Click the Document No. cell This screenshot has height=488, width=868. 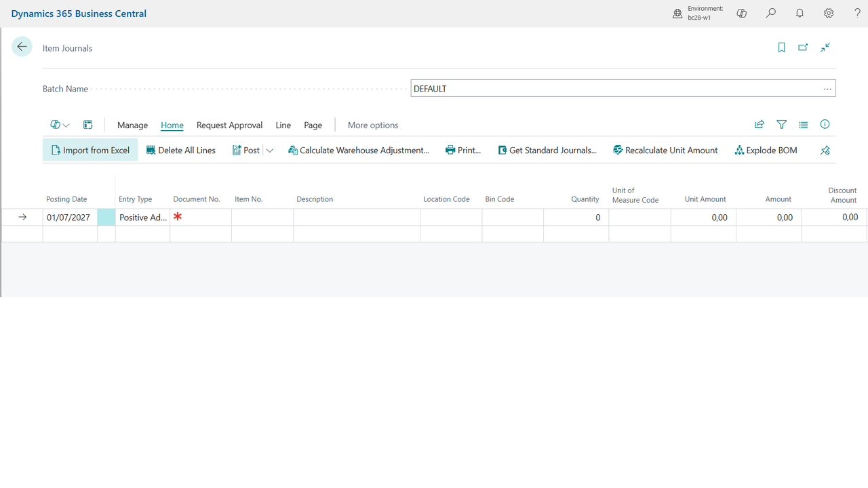(201, 218)
